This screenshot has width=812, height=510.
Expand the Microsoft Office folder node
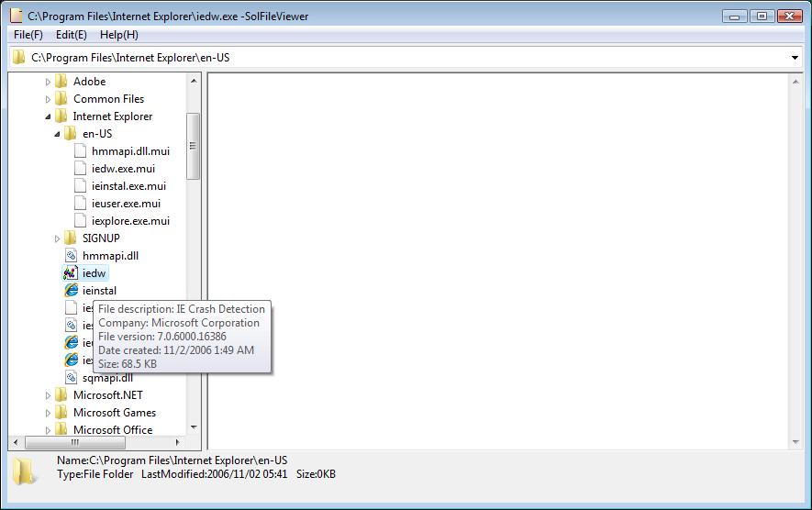coord(48,430)
